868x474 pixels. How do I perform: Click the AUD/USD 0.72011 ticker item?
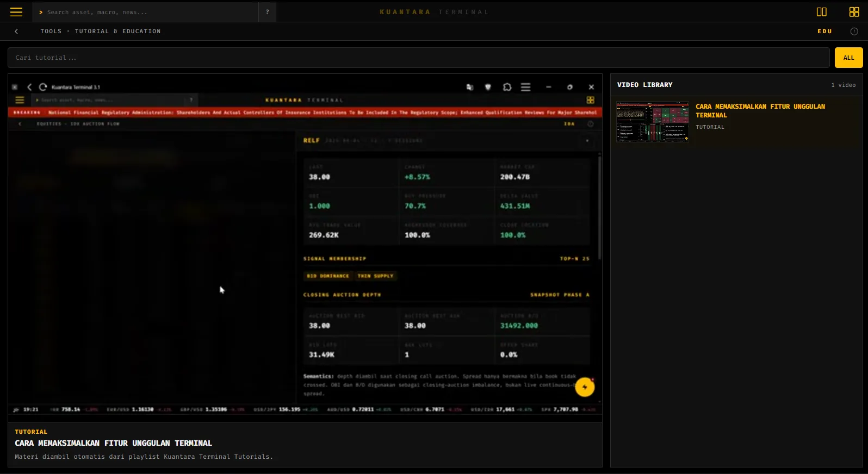(359, 409)
